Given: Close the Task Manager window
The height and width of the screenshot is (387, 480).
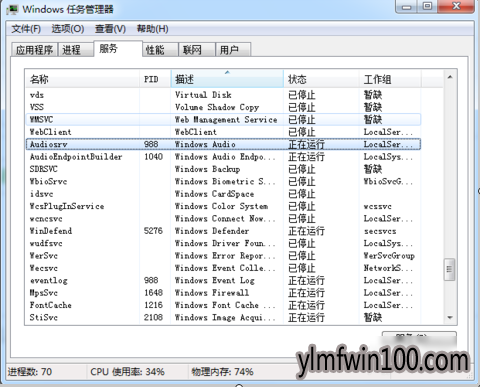Looking at the screenshot, I should (x=456, y=7).
